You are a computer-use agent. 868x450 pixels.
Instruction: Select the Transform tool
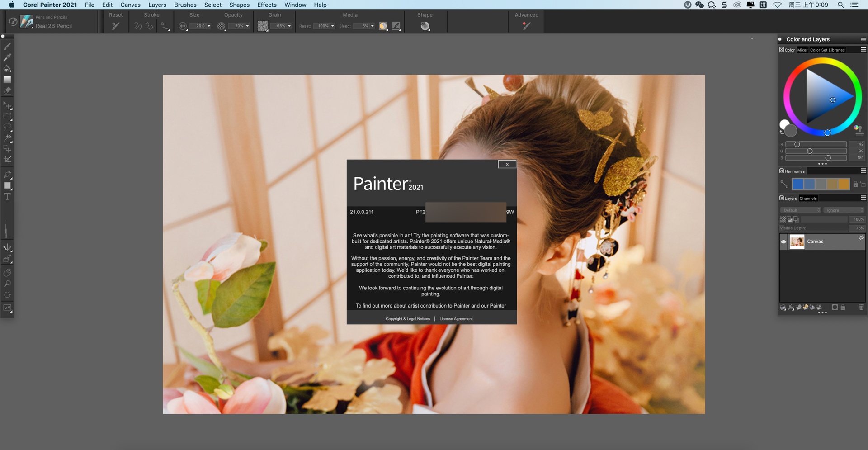[x=7, y=148]
